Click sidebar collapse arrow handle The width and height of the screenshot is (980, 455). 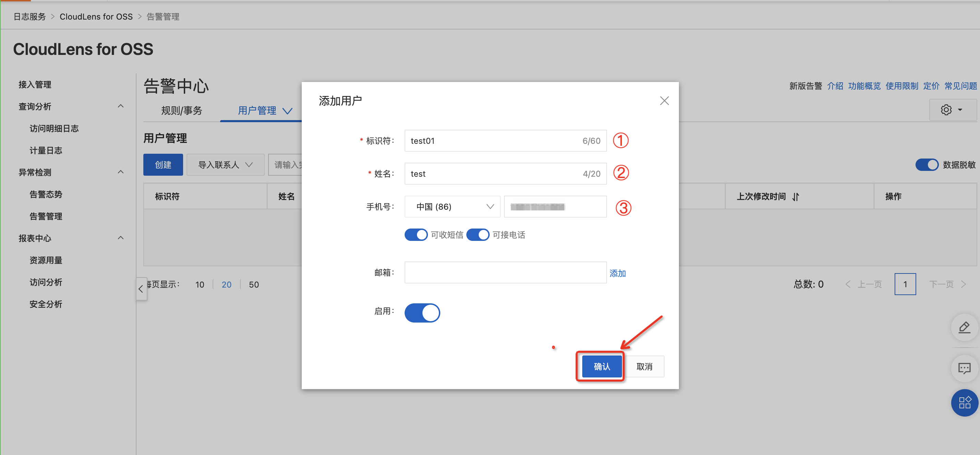[x=141, y=289]
